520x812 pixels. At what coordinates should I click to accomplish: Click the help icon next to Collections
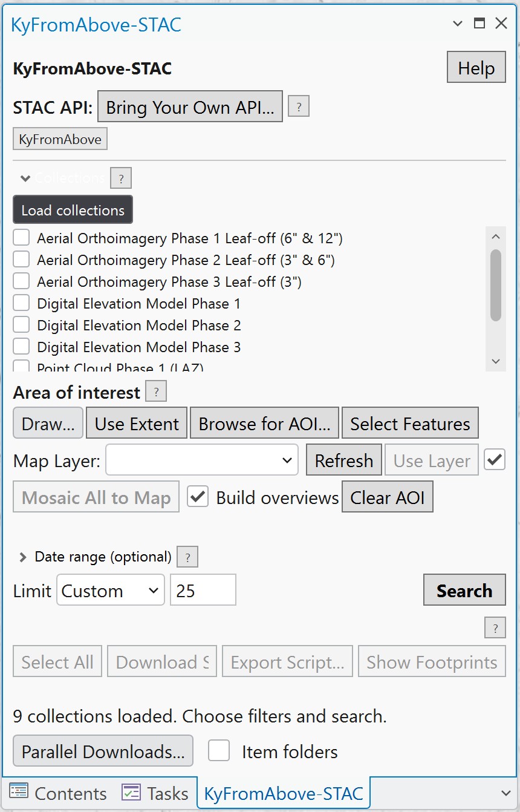tap(121, 178)
